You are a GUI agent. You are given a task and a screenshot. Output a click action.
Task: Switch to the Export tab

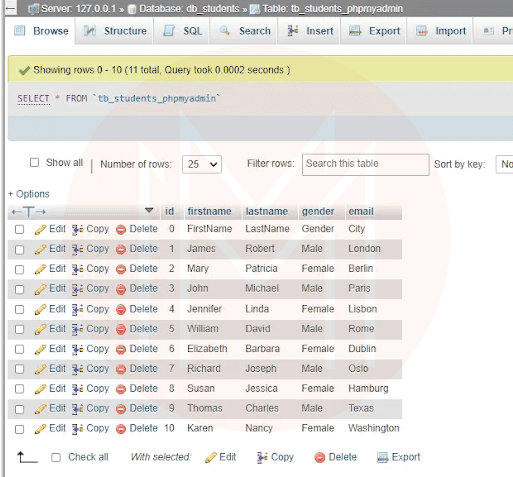(x=373, y=31)
